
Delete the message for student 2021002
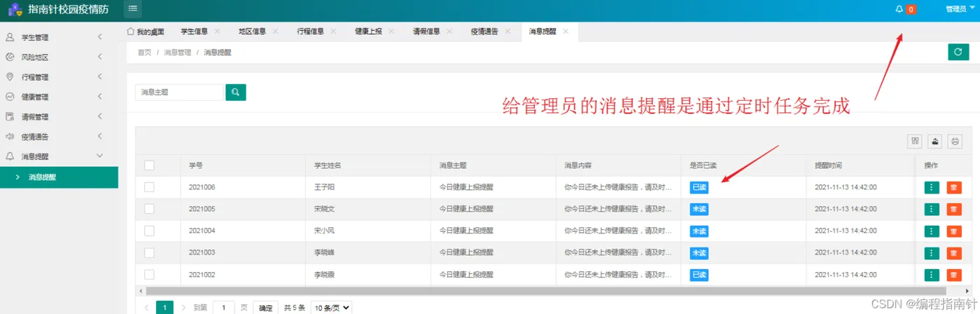[x=953, y=275]
